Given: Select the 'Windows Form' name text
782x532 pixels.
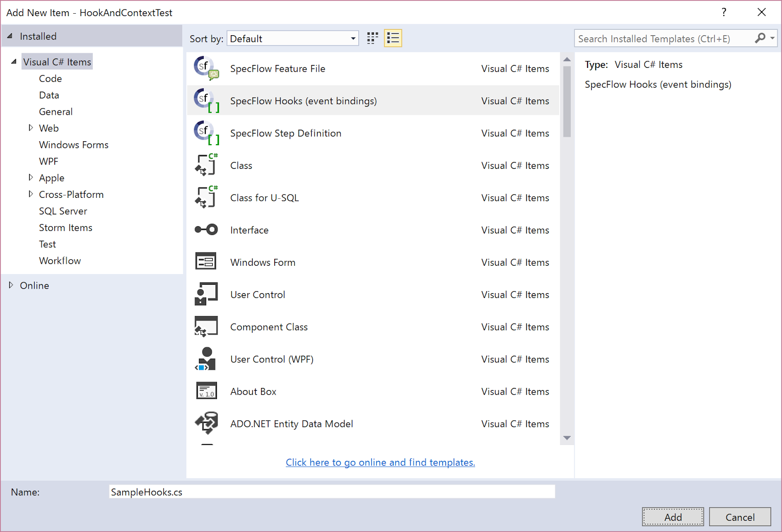Looking at the screenshot, I should click(x=263, y=262).
